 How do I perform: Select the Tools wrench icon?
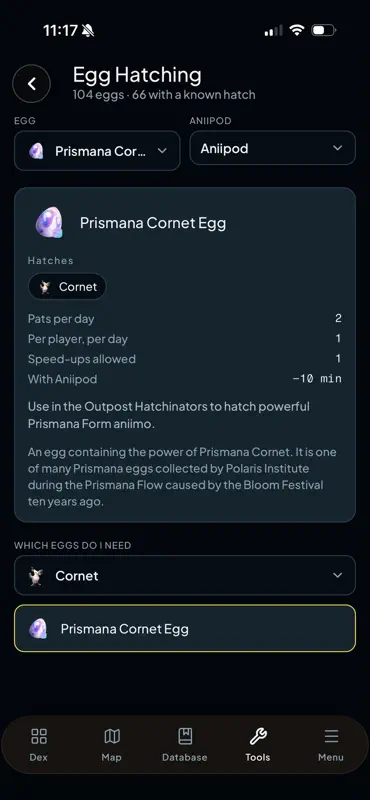258,736
